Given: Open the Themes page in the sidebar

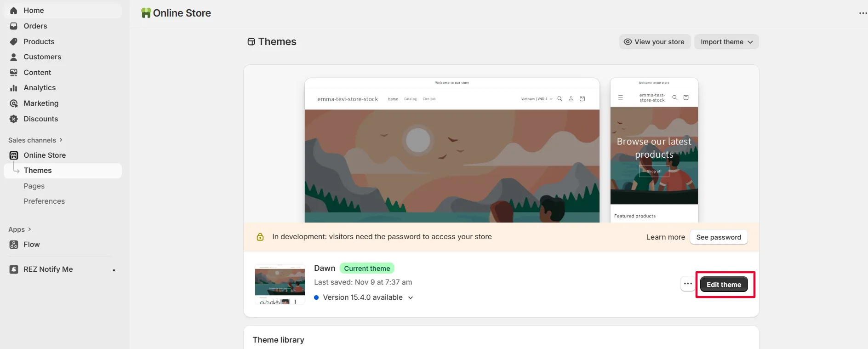Looking at the screenshot, I should coord(63,171).
